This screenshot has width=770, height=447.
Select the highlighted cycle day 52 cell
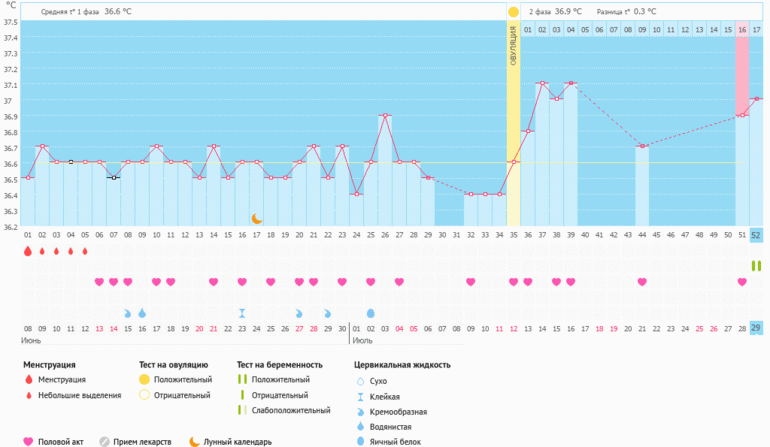[756, 235]
